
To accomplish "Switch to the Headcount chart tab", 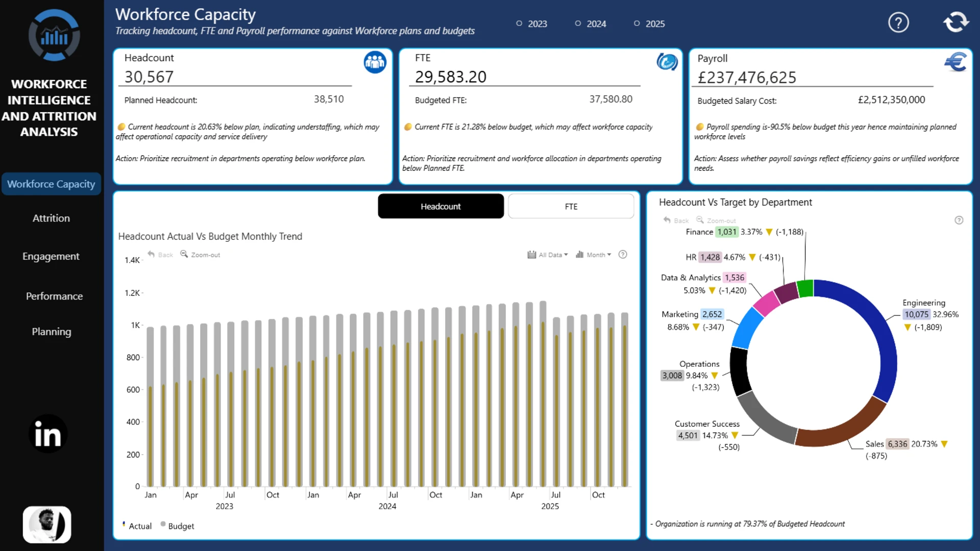I will (x=440, y=207).
